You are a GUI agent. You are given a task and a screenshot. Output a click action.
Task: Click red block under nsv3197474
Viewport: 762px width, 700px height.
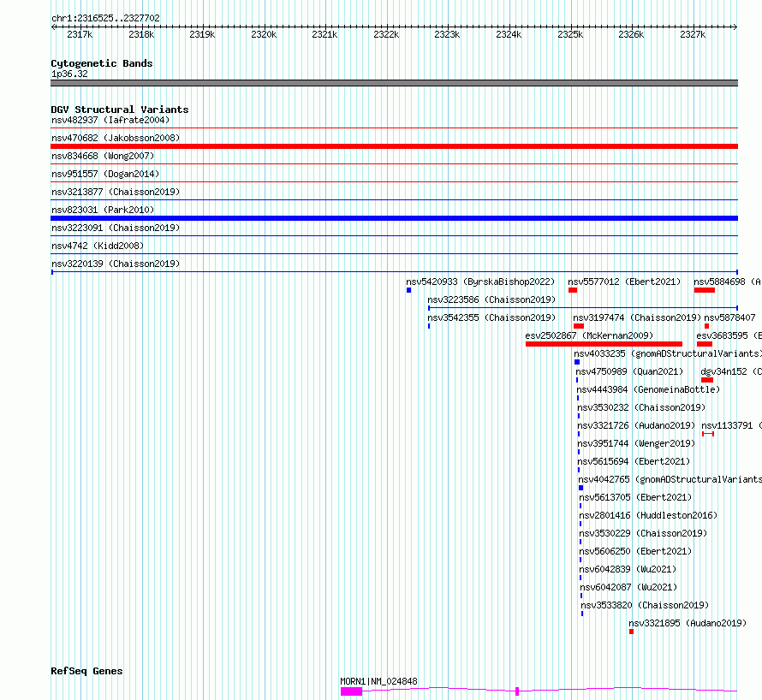coord(578,326)
